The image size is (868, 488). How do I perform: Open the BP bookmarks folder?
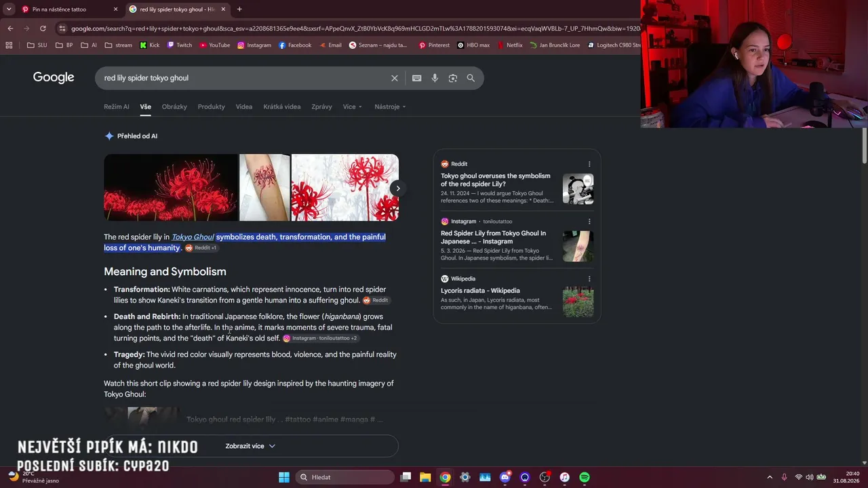pyautogui.click(x=64, y=45)
